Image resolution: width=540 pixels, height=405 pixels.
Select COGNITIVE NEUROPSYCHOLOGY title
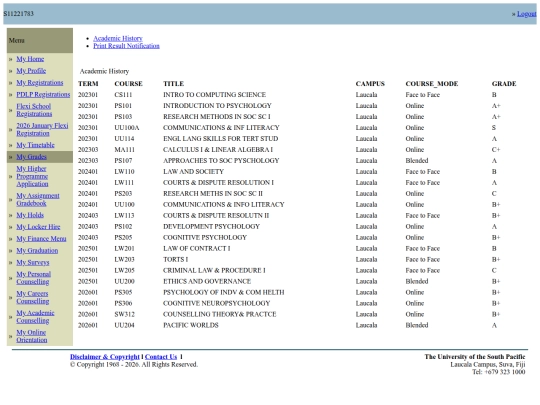coord(217,303)
